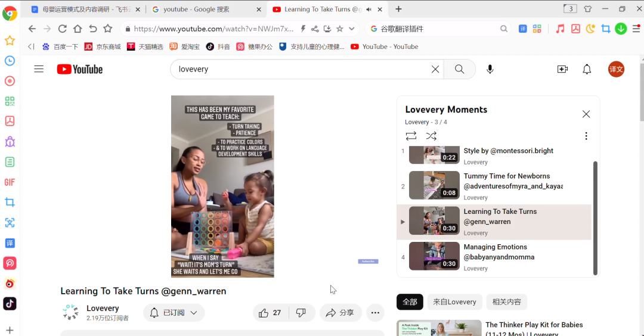Viewport: 644px width, 336px height.
Task: Bookmark page with toolbar star icon
Action: pos(107,29)
